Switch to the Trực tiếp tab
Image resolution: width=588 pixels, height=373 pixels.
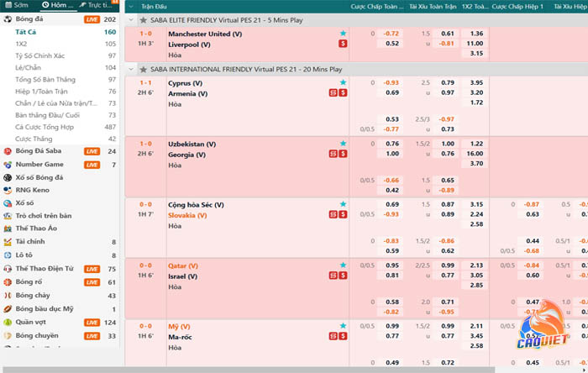96,5
